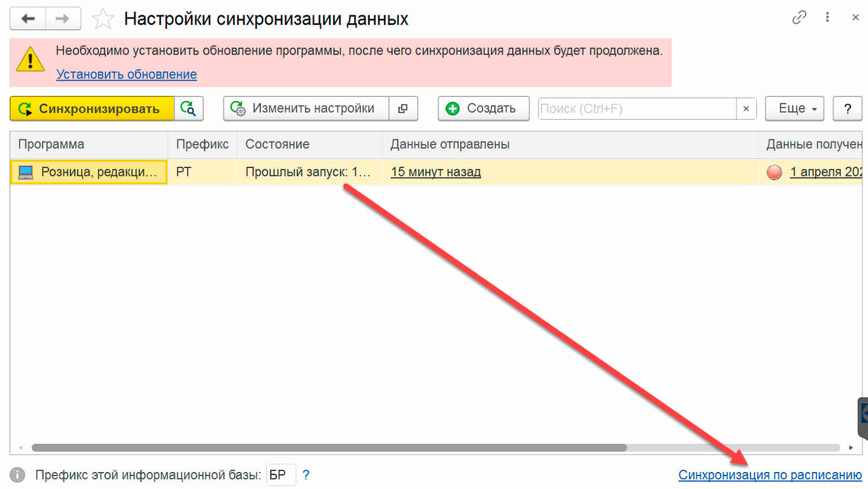Open the 15 минут назад link
This screenshot has width=868, height=489.
[x=436, y=172]
